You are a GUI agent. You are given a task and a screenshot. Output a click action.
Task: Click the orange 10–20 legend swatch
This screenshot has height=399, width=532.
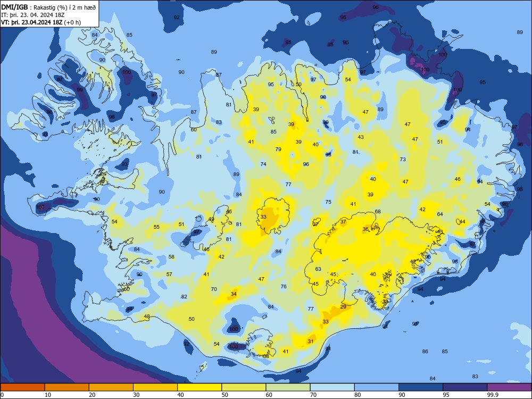pos(67,387)
